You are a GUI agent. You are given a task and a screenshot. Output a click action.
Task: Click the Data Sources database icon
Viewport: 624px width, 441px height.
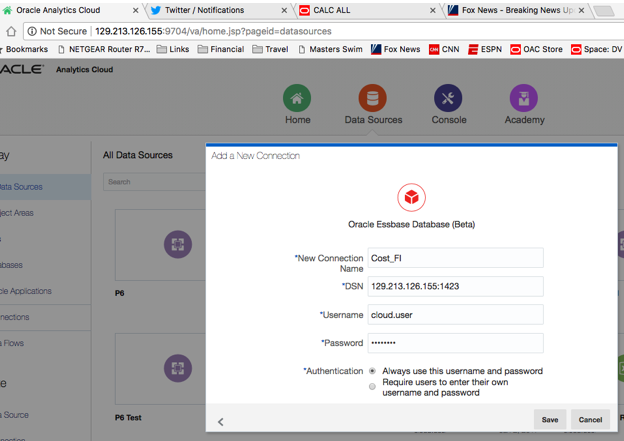[x=373, y=98]
